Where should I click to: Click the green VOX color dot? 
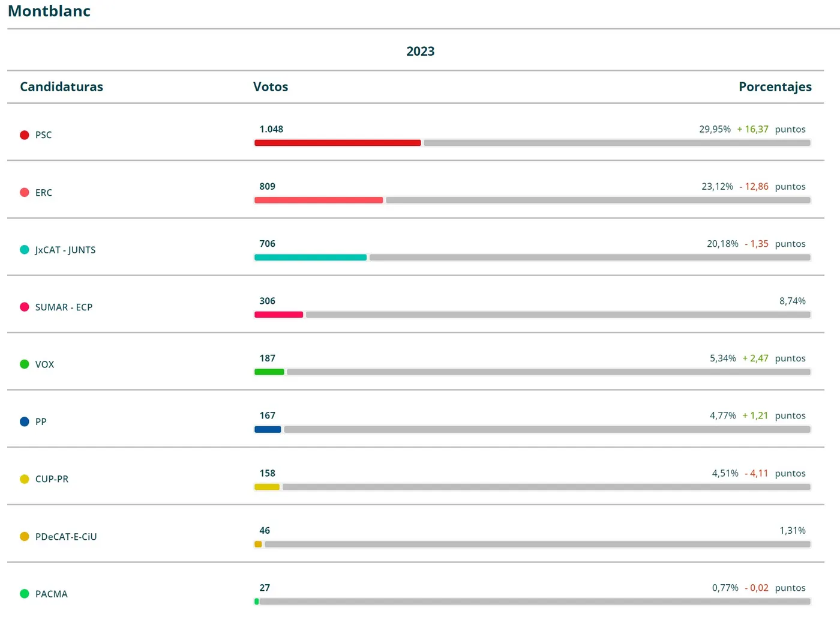[25, 364]
